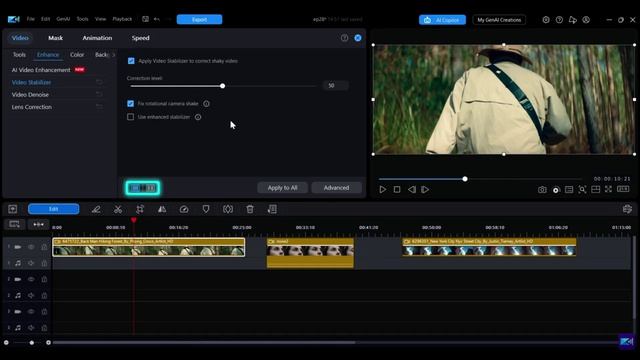Open the GenAI menu

tap(63, 19)
